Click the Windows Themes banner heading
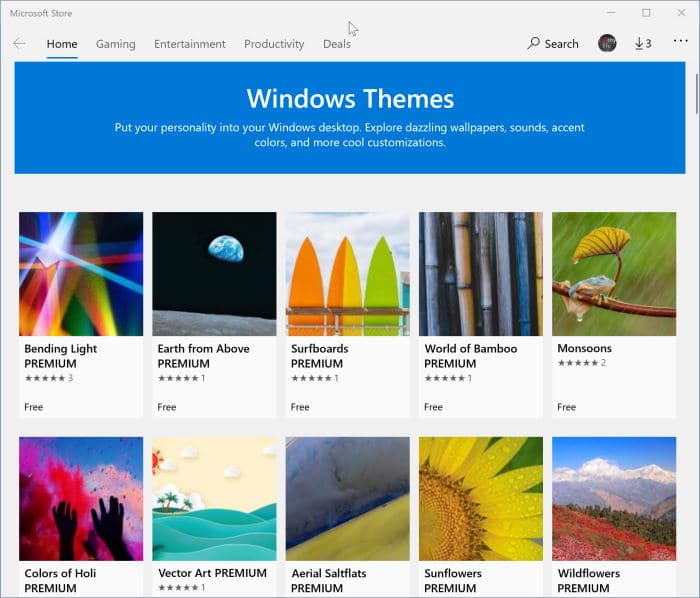Viewport: 700px width, 598px height. coord(350,99)
